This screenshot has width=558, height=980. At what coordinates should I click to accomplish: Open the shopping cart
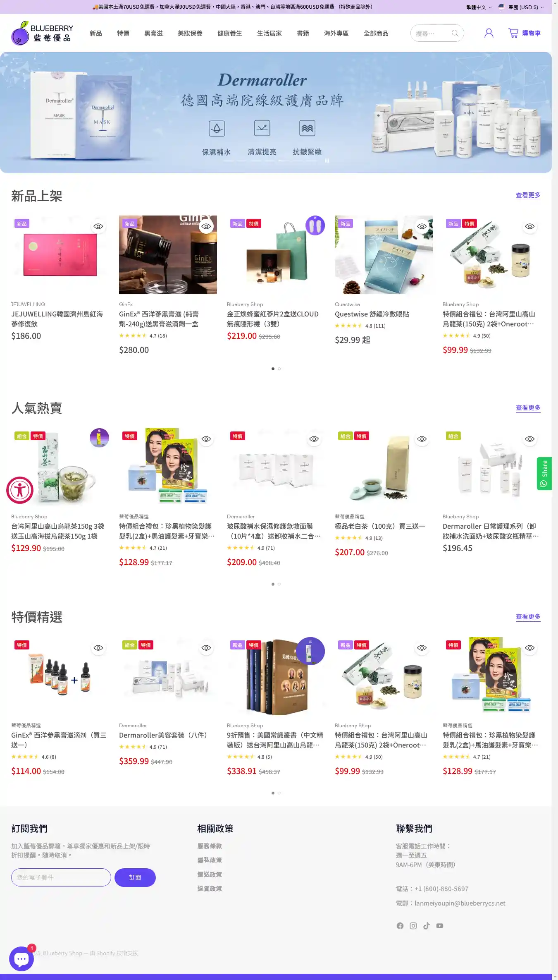(x=524, y=33)
